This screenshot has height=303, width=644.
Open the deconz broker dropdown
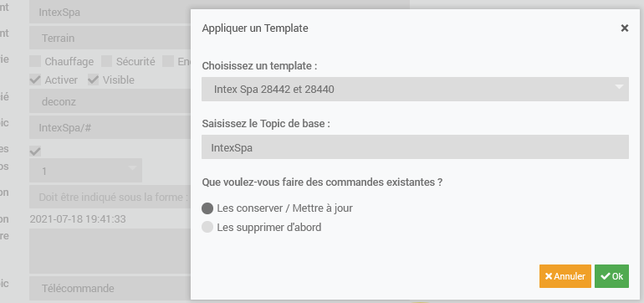(110, 101)
